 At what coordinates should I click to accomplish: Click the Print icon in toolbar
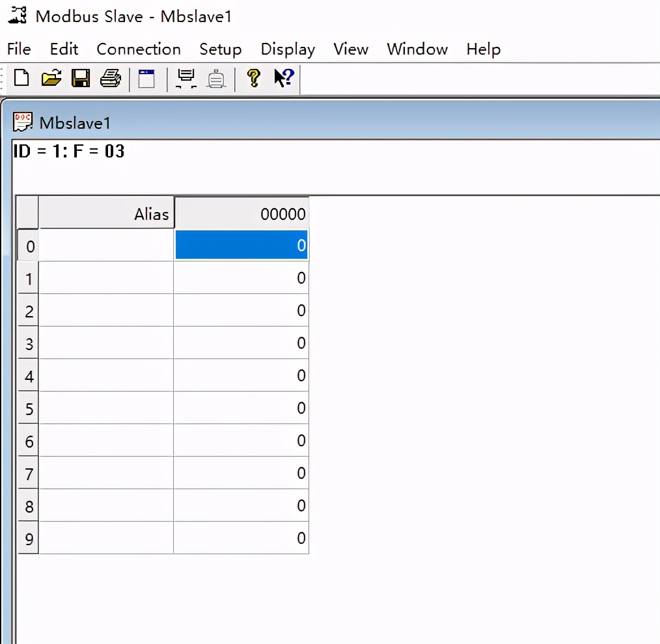(x=110, y=79)
